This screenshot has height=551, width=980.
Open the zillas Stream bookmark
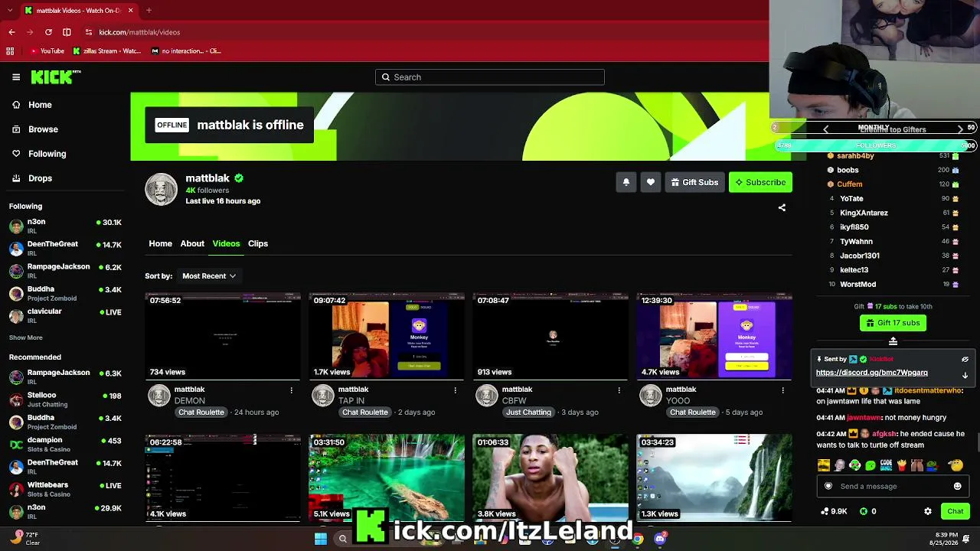[107, 51]
